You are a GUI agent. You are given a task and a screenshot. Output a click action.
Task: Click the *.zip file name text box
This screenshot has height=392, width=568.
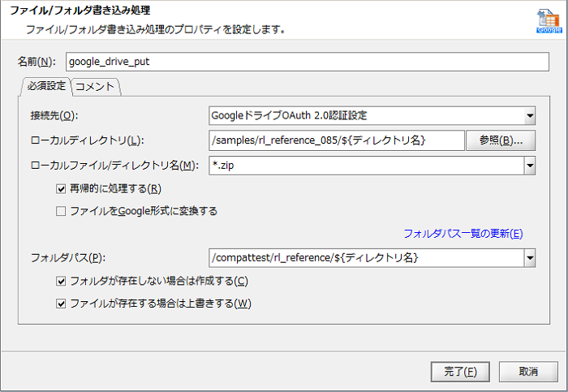[365, 166]
